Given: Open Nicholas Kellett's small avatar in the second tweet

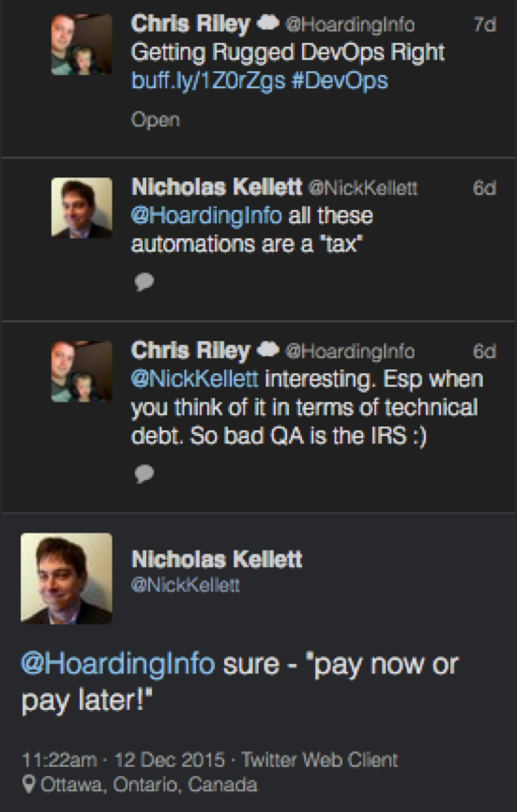Looking at the screenshot, I should [x=82, y=207].
